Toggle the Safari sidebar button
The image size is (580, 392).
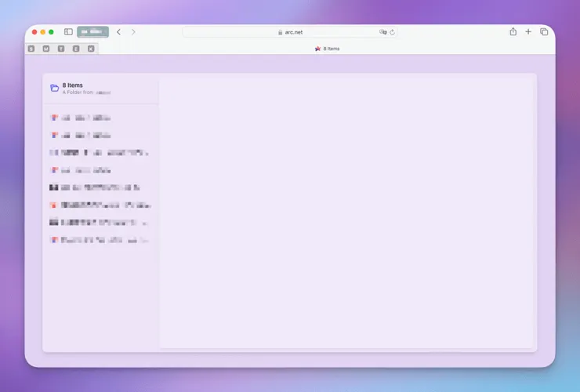pos(68,32)
